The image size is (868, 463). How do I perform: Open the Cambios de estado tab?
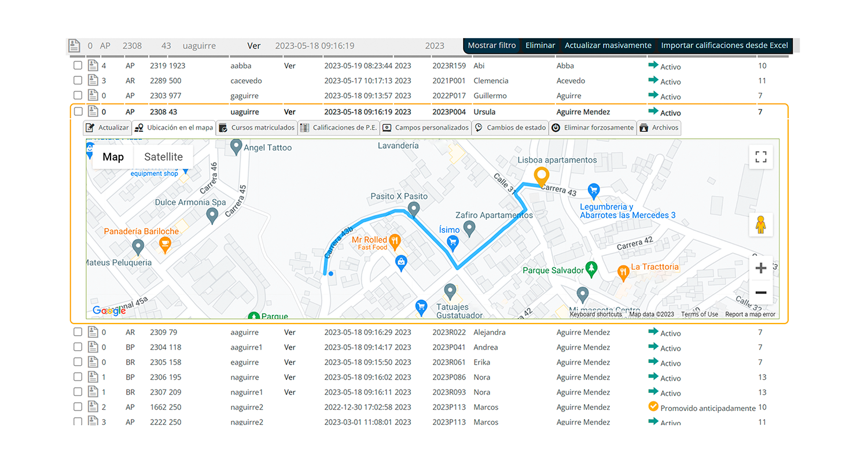click(510, 127)
